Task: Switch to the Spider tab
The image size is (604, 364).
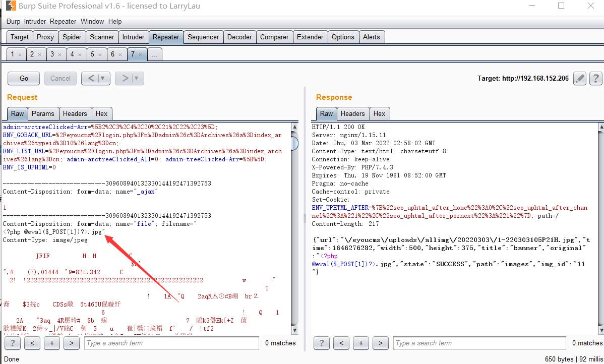Action: (x=72, y=37)
